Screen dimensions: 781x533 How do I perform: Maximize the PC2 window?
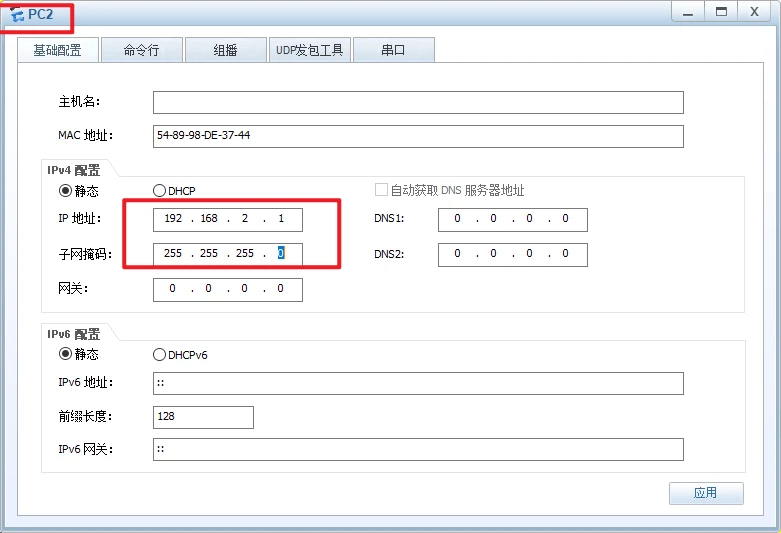tap(718, 11)
